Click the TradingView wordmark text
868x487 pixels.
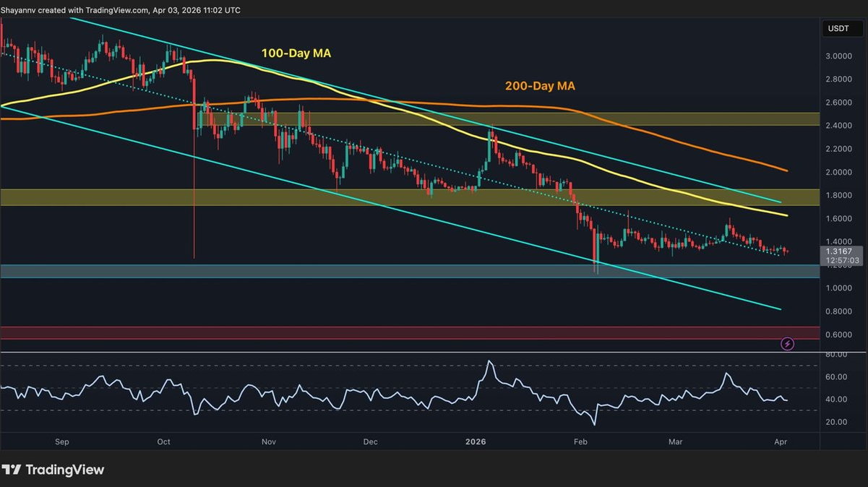(65, 470)
